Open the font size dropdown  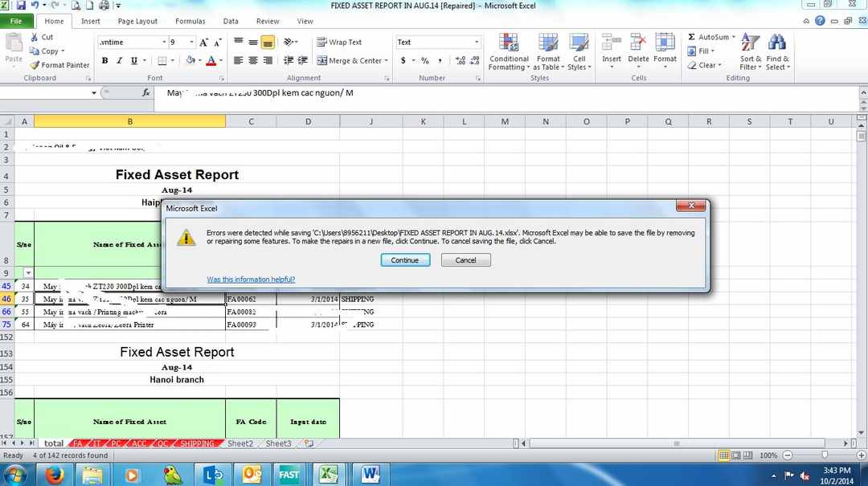[191, 42]
